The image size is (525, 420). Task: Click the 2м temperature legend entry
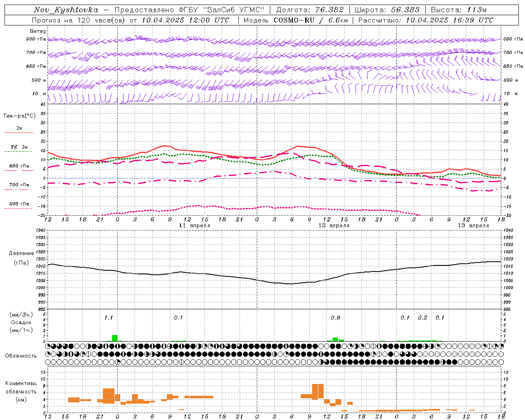(19, 128)
